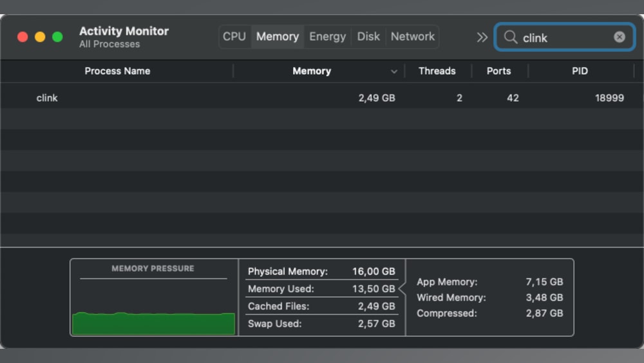Open the Network tab
644x363 pixels.
[412, 37]
